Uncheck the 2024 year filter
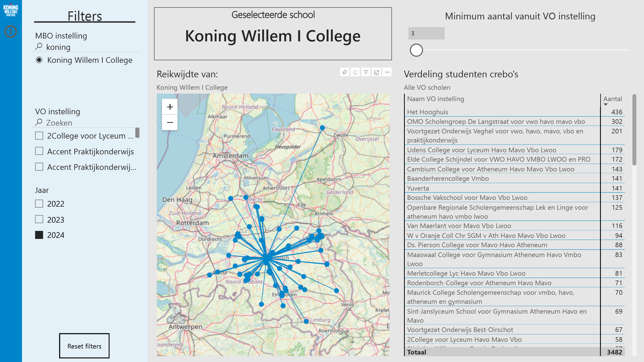 click(x=39, y=235)
